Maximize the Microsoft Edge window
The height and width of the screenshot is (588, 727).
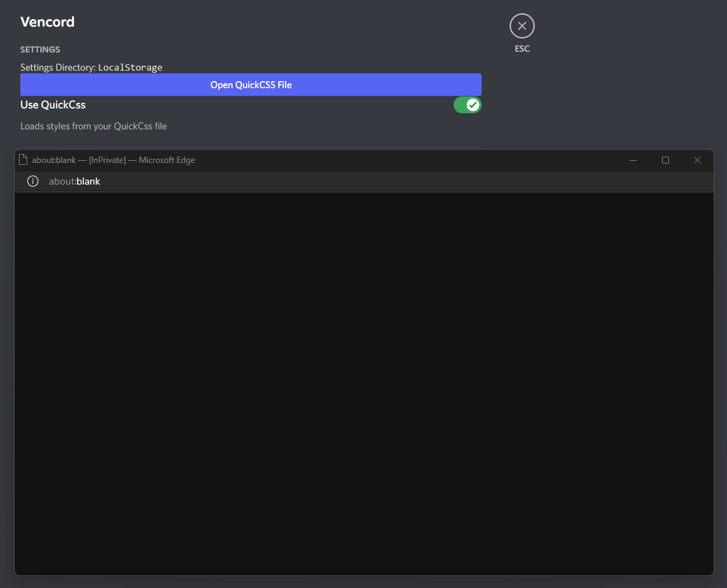point(665,160)
